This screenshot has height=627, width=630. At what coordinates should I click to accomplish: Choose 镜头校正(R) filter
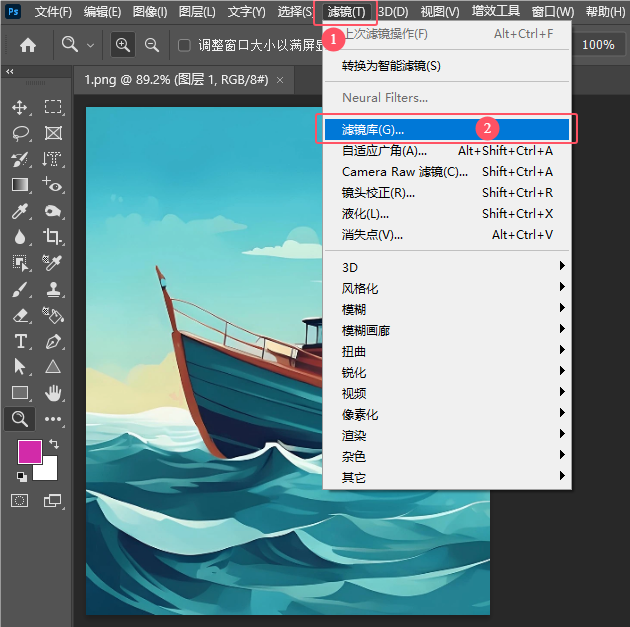pos(448,193)
